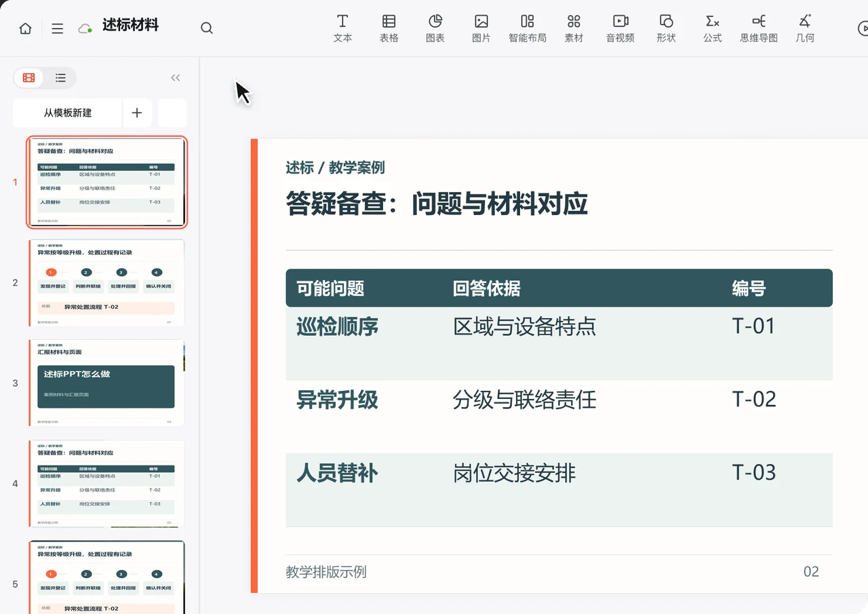Click the cell 岗位交接安排

(x=514, y=473)
